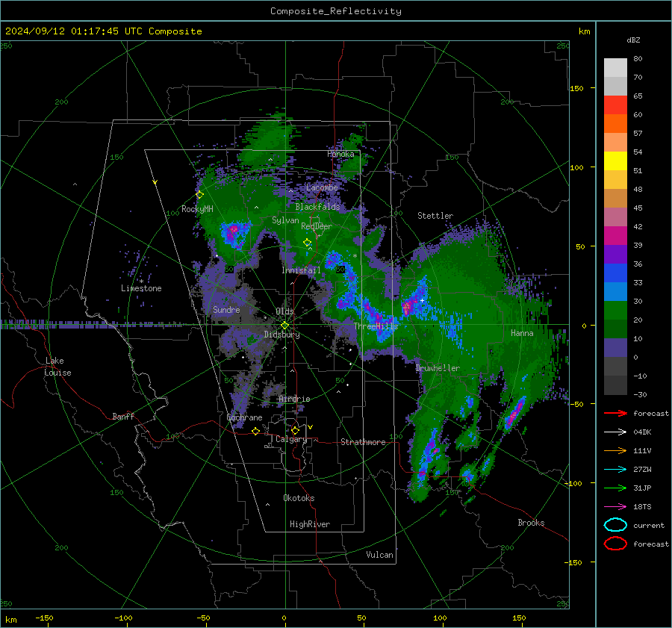Click the yellow diamond marker near RockyMH

pos(199,195)
